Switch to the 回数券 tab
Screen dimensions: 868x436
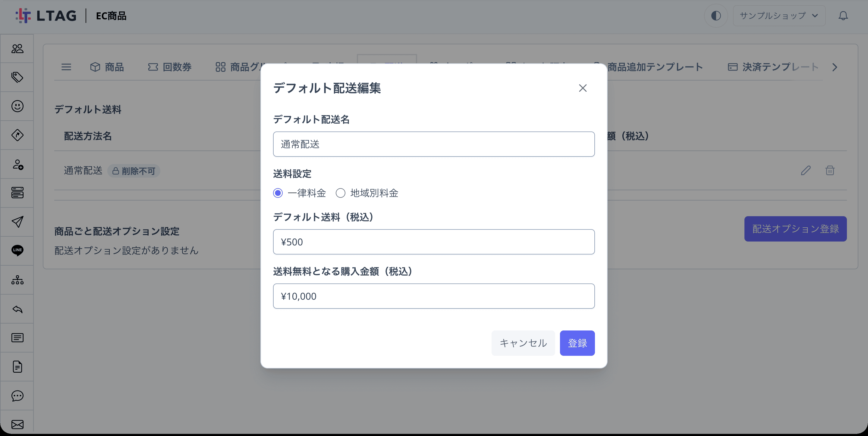169,67
